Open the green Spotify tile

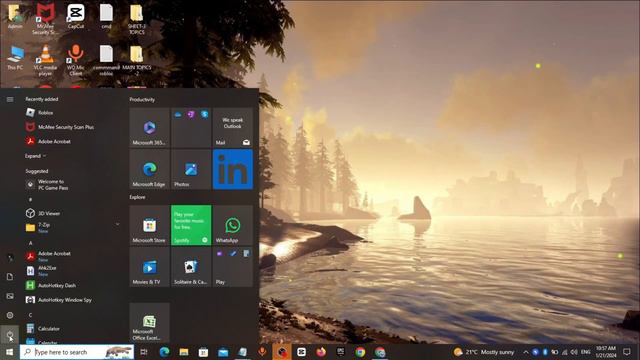[191, 225]
